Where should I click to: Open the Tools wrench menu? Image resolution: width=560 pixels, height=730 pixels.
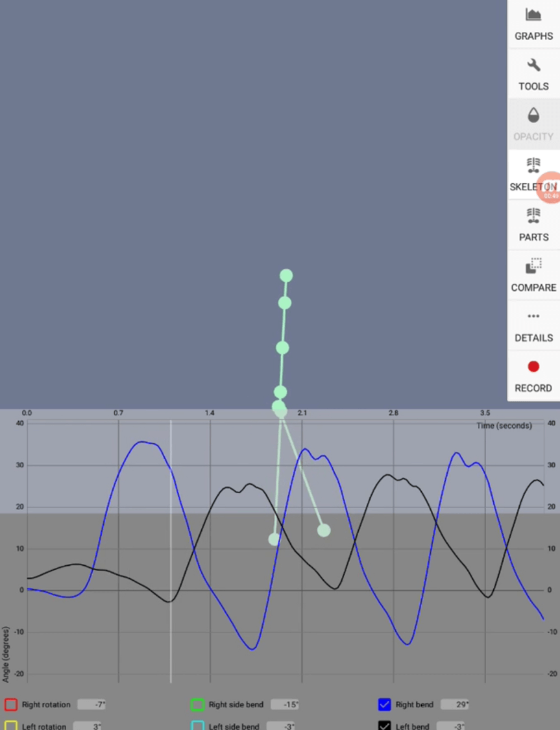click(533, 73)
